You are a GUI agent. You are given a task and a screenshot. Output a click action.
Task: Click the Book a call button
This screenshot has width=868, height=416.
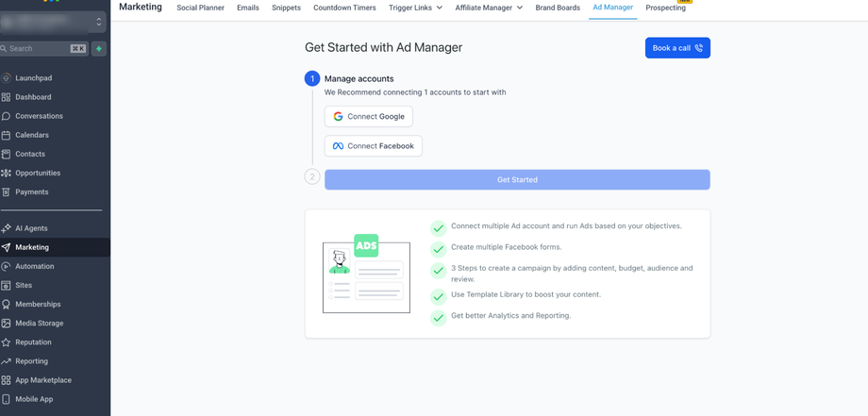point(677,48)
